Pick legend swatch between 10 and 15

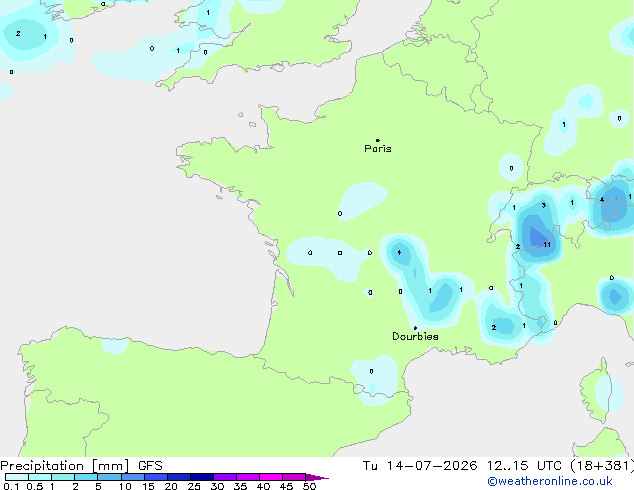(133, 477)
